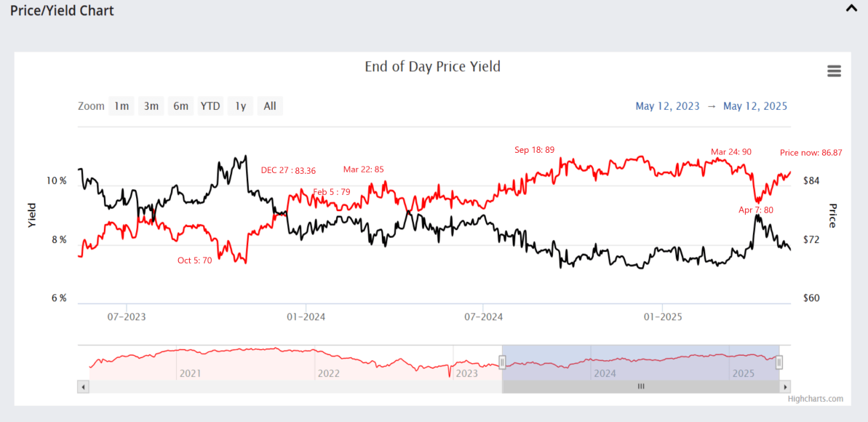
Task: Collapse Price/Yield Chart via the chevron
Action: pos(851,8)
